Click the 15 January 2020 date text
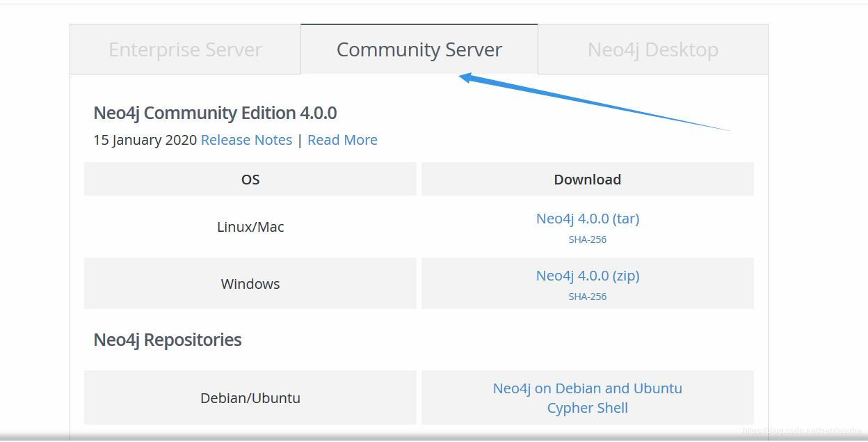 click(145, 140)
